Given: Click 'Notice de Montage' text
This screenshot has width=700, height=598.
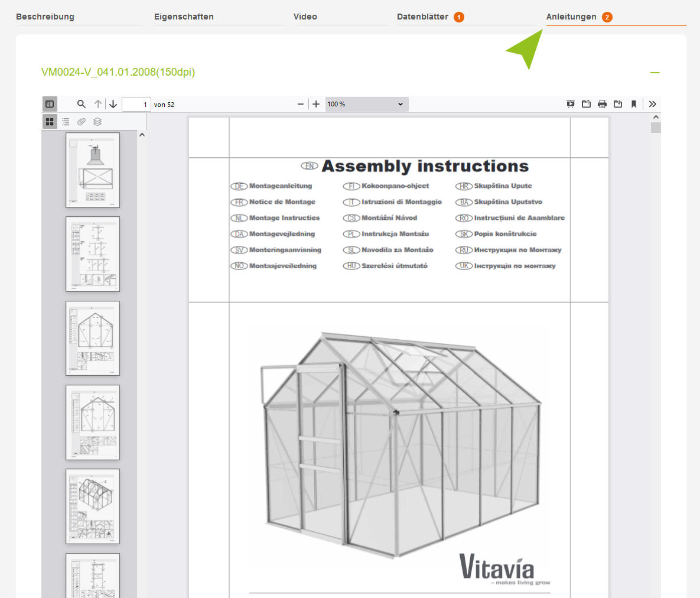Looking at the screenshot, I should tap(282, 202).
